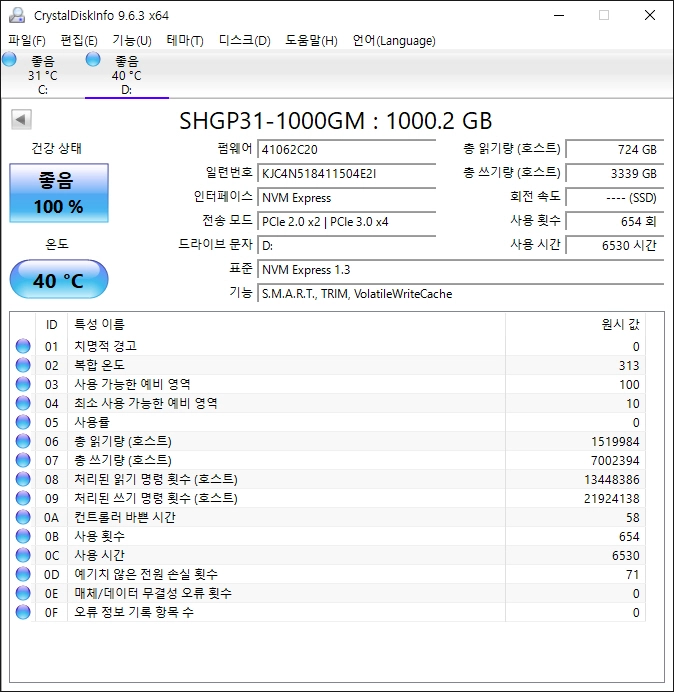Select the 오류 정보 기록 항목 수 row

tap(328, 612)
